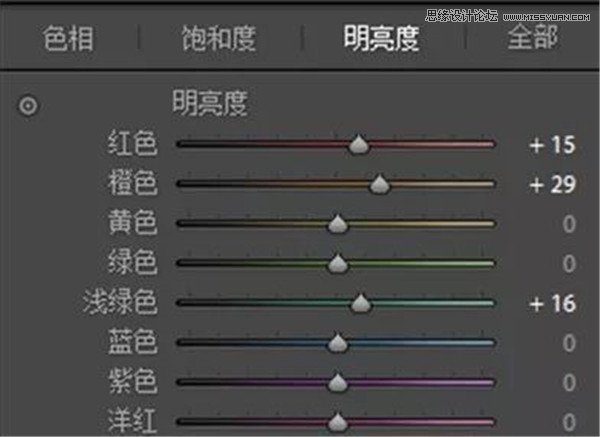Click the 明亮度 section heading label
This screenshot has width=600, height=437.
coord(209,102)
